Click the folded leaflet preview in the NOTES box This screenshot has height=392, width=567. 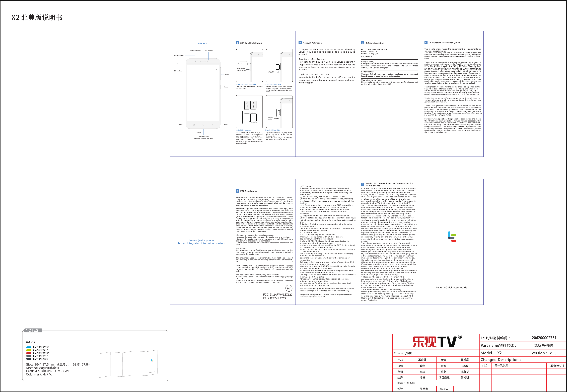click(128, 364)
